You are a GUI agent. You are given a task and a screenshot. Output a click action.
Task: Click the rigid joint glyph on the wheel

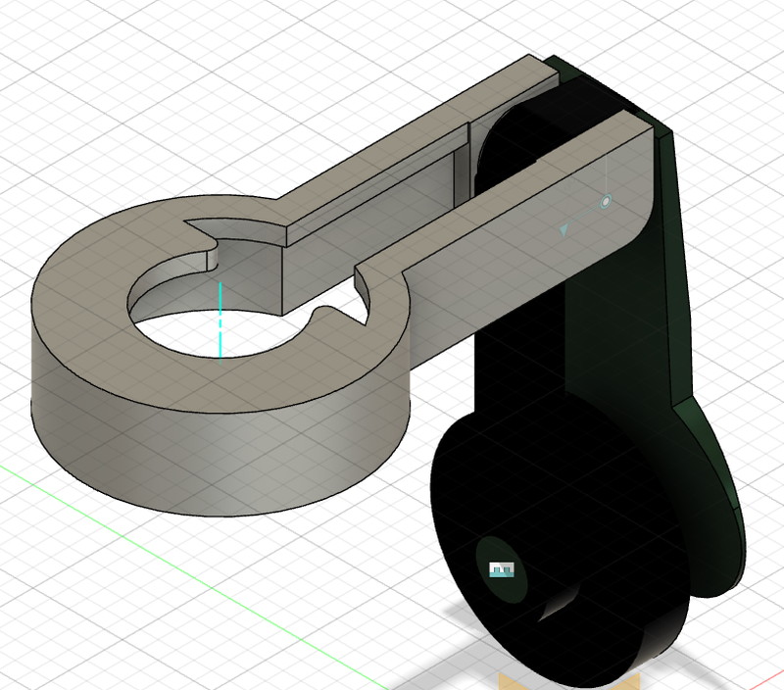pos(502,569)
